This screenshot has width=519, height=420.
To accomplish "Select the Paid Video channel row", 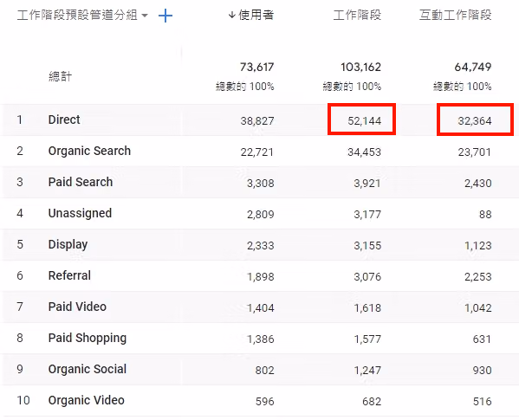I will tap(260, 307).
